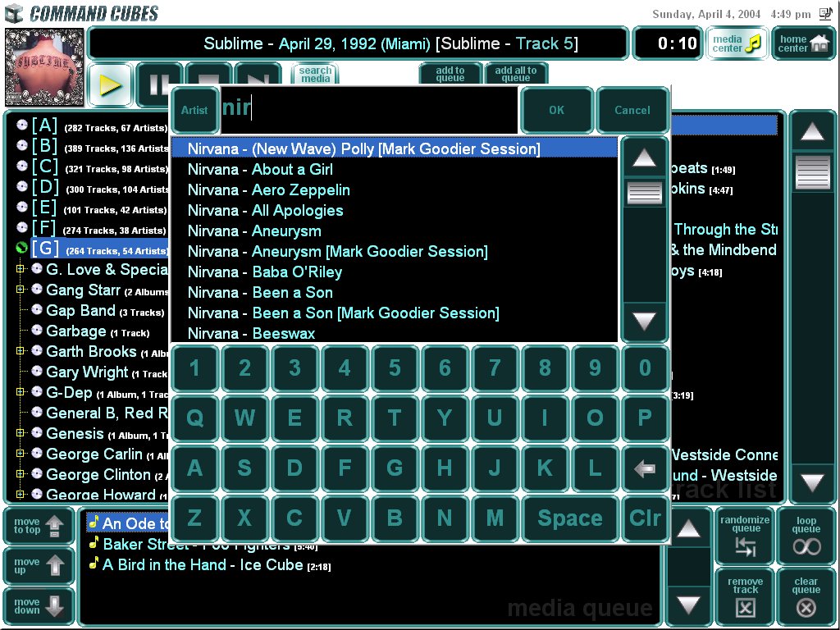Expand the George Clinton tree node

[21, 474]
